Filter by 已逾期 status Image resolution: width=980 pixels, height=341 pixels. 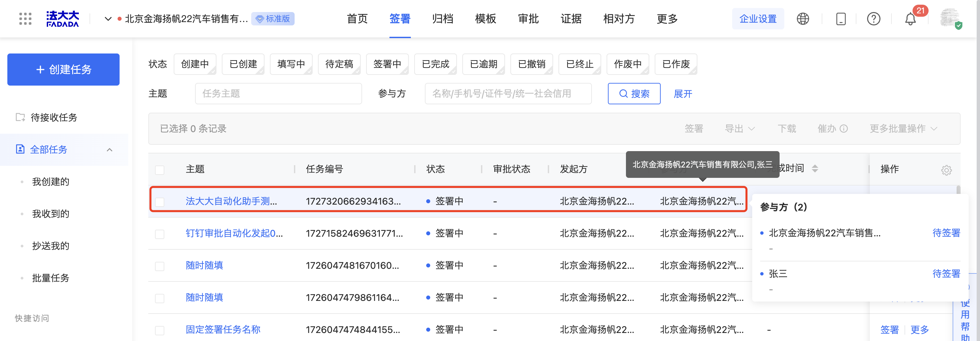coord(484,64)
